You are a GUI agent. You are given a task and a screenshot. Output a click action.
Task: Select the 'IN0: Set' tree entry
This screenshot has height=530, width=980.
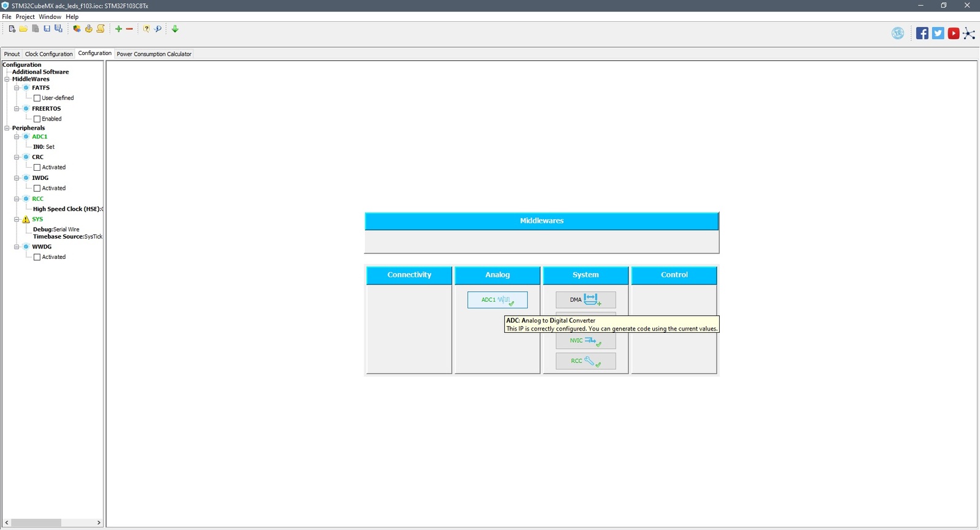43,147
